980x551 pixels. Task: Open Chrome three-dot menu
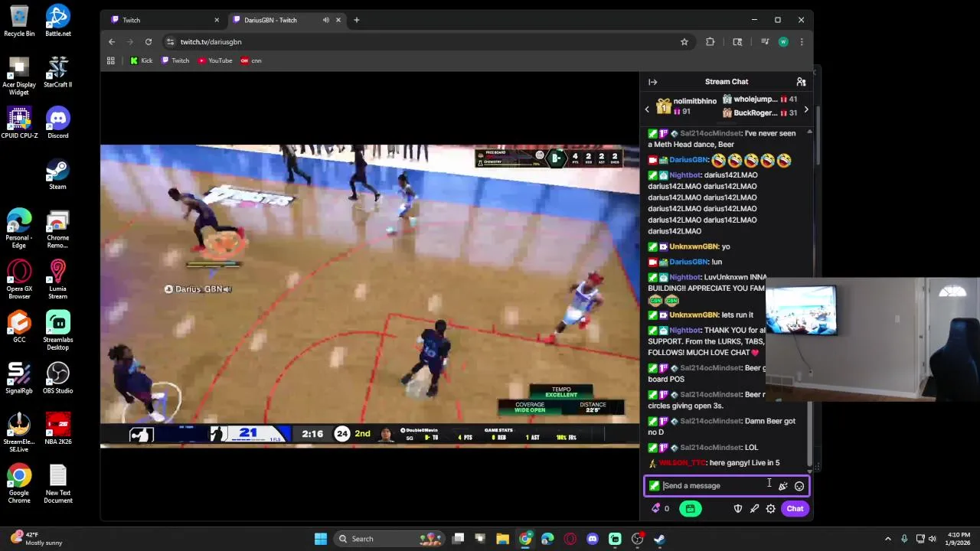click(802, 42)
